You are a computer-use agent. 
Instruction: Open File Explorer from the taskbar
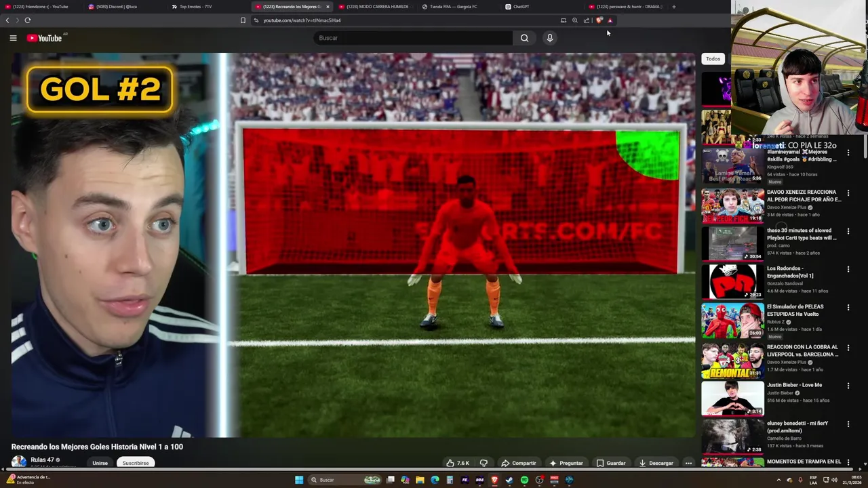(x=420, y=480)
